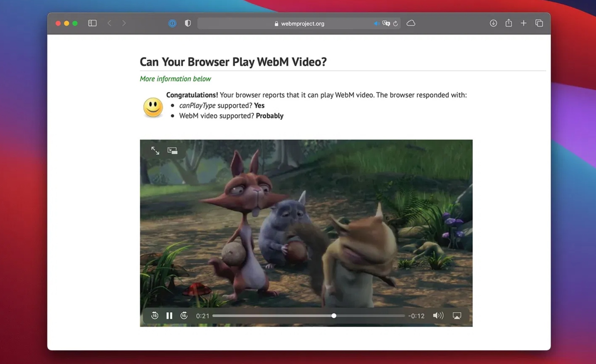Toggle the Safari sidebar panel

click(92, 23)
